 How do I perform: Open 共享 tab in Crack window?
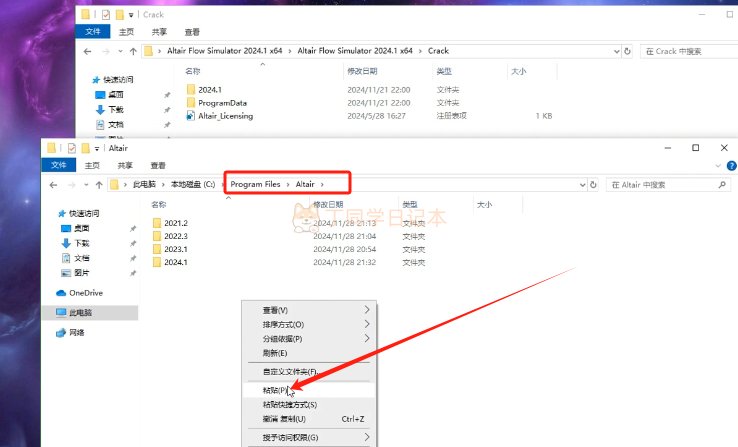pyautogui.click(x=160, y=32)
